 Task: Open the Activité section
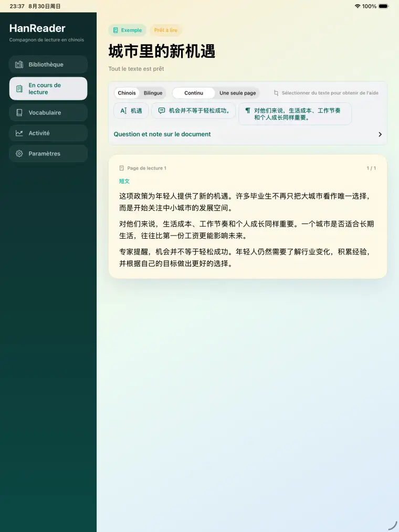point(48,133)
